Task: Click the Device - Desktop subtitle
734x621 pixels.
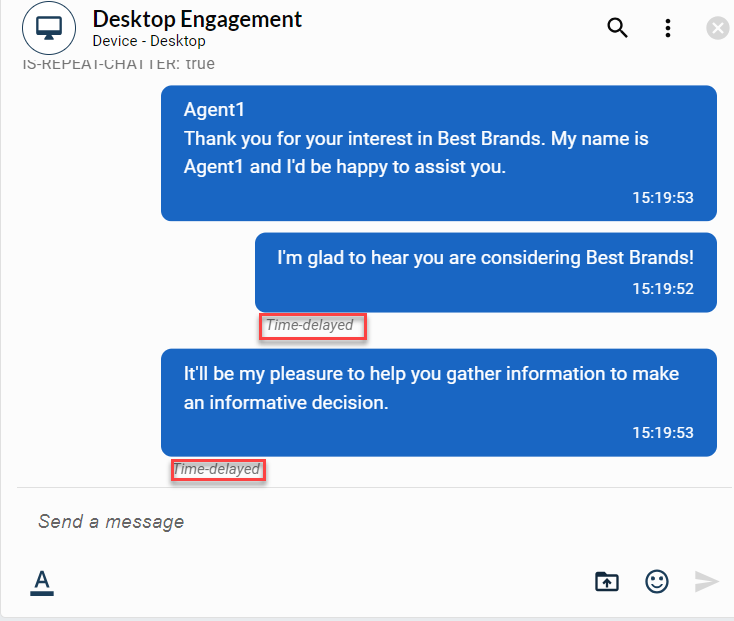Action: click(x=149, y=41)
